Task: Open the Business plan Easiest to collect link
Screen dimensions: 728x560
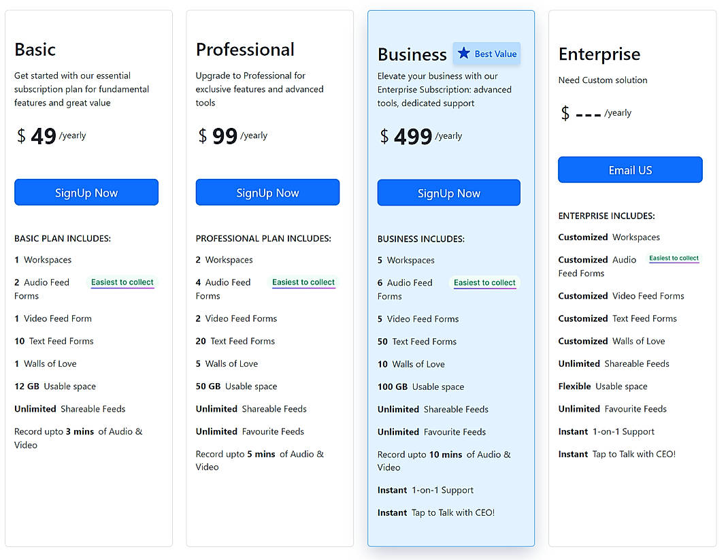Action: click(484, 282)
